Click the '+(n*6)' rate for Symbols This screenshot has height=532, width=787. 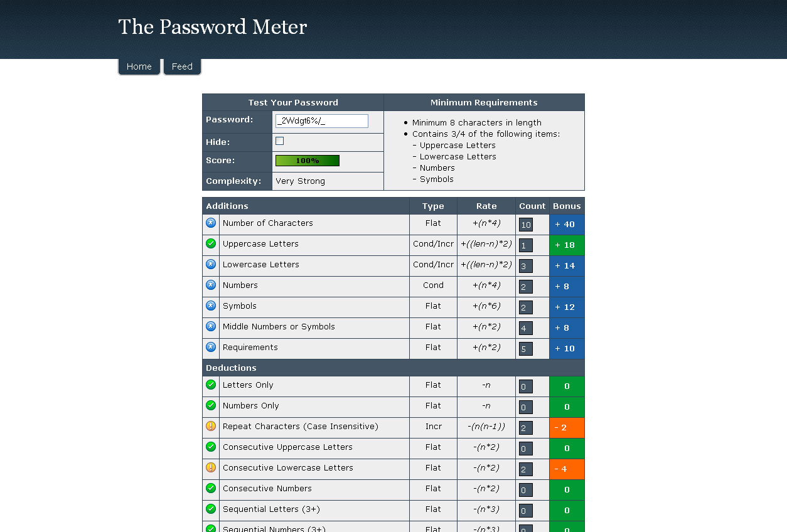coord(486,306)
